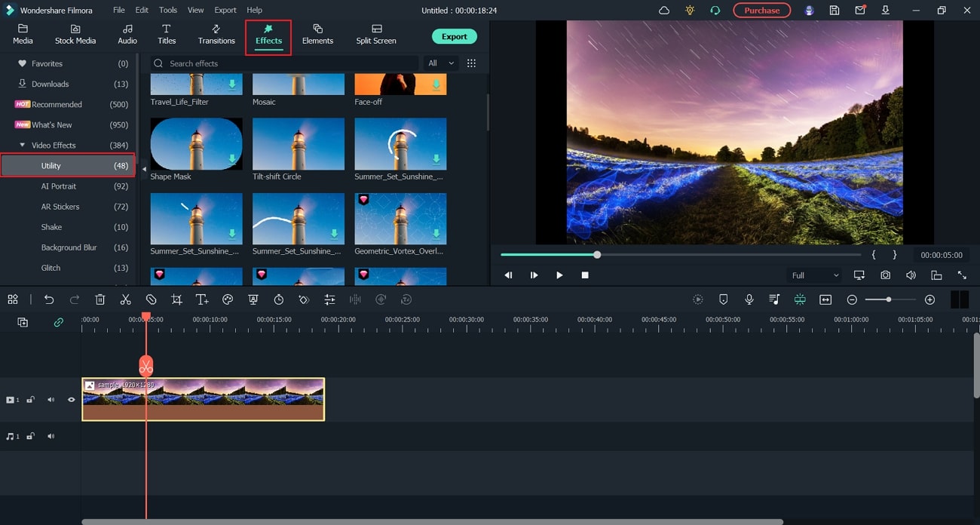Viewport: 980px width, 525px height.
Task: Click the Purchase button
Action: click(x=761, y=11)
